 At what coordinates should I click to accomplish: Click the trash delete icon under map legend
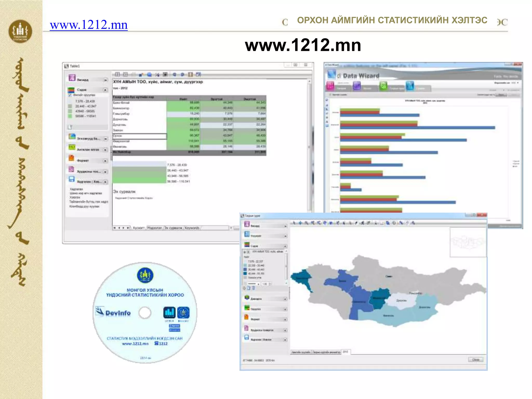[254, 288]
